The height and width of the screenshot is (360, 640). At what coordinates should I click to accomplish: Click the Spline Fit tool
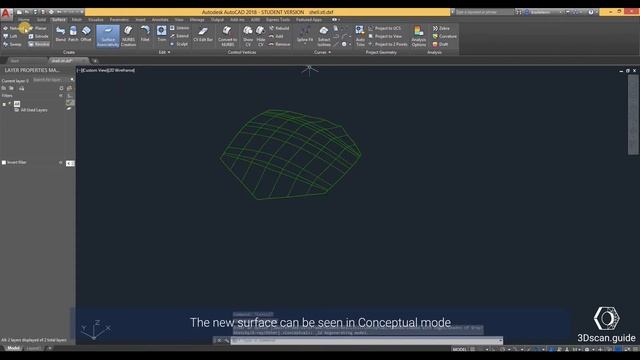coord(304,34)
